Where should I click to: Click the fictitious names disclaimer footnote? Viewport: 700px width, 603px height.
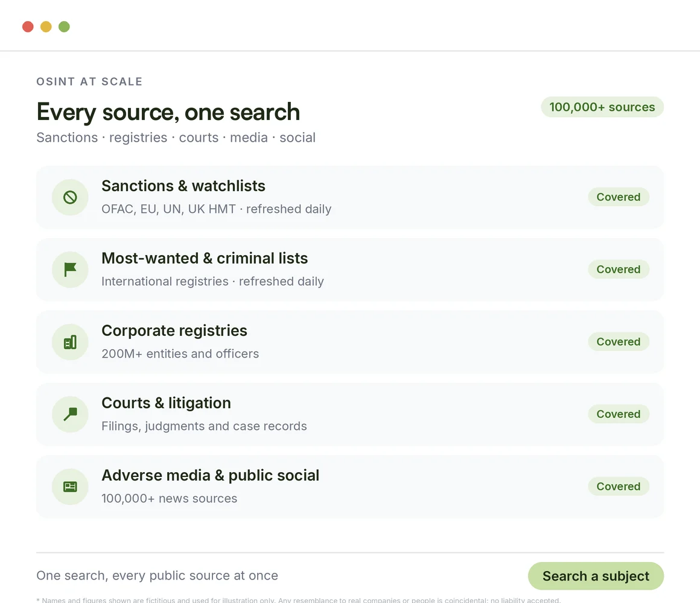pyautogui.click(x=298, y=600)
